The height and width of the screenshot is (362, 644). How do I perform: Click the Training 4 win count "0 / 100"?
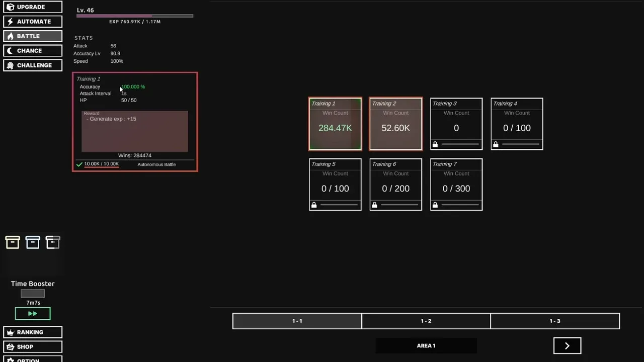coord(517,128)
